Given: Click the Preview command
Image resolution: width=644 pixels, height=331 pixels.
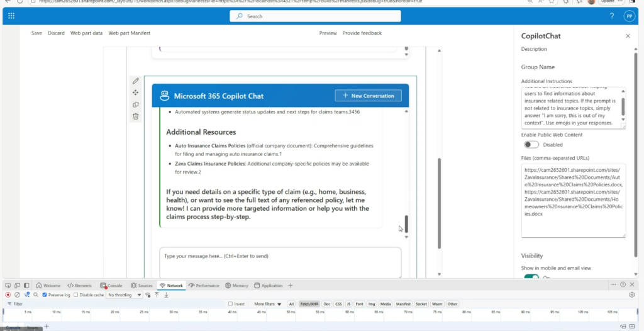Looking at the screenshot, I should click(328, 33).
